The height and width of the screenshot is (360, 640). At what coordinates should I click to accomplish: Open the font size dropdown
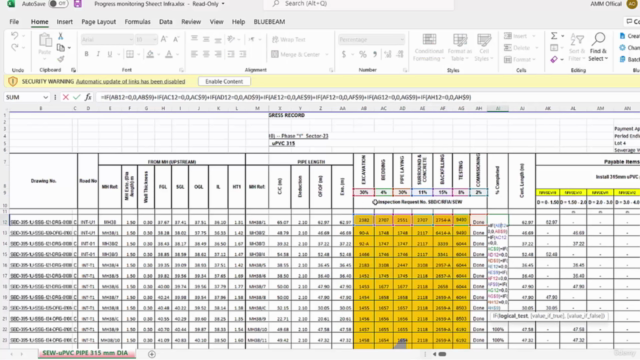pyautogui.click(x=155, y=40)
